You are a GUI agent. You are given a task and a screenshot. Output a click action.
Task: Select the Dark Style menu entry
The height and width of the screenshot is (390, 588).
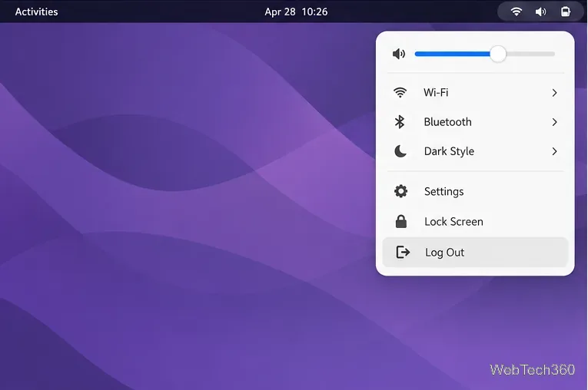click(x=475, y=151)
